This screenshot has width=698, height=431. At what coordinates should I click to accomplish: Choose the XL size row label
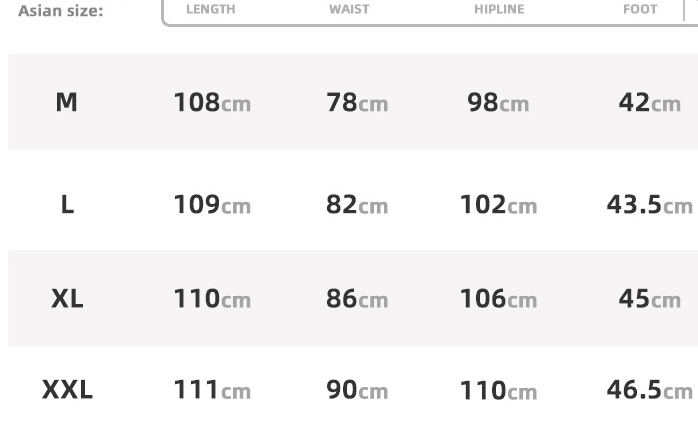(67, 298)
